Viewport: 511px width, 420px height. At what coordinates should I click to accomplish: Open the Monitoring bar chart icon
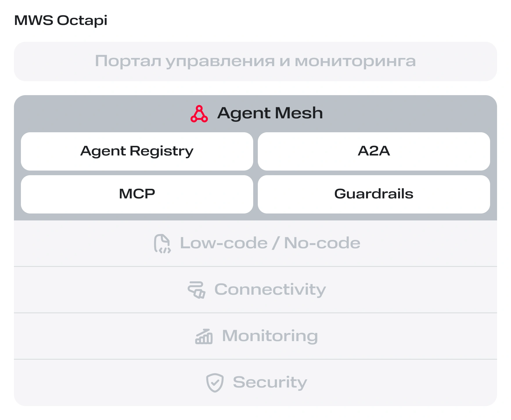pyautogui.click(x=204, y=336)
